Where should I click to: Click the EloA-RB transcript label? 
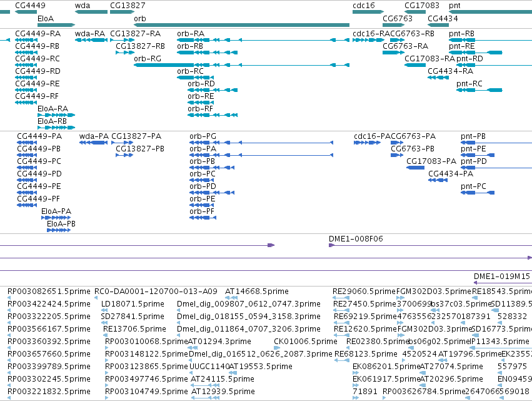(x=53, y=121)
